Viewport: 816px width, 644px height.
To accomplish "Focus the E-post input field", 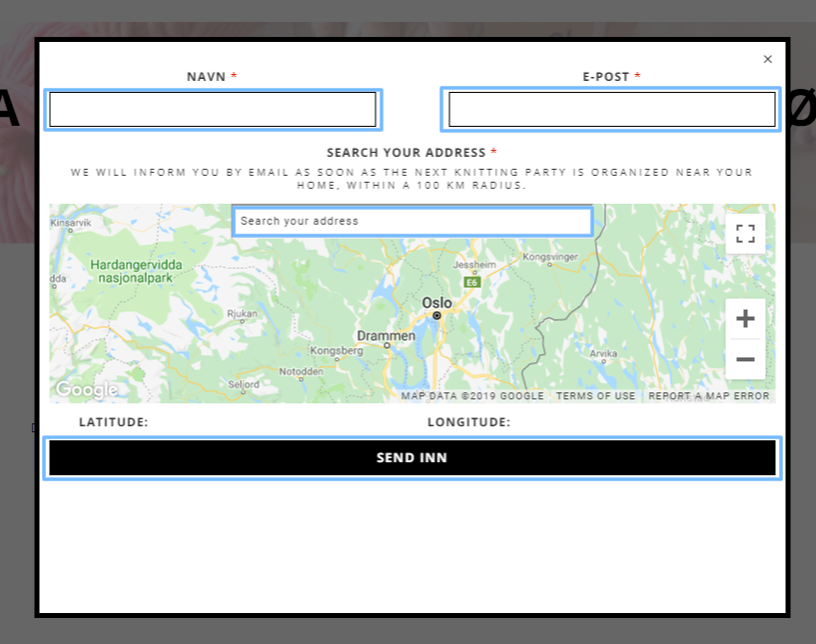I will pyautogui.click(x=612, y=109).
